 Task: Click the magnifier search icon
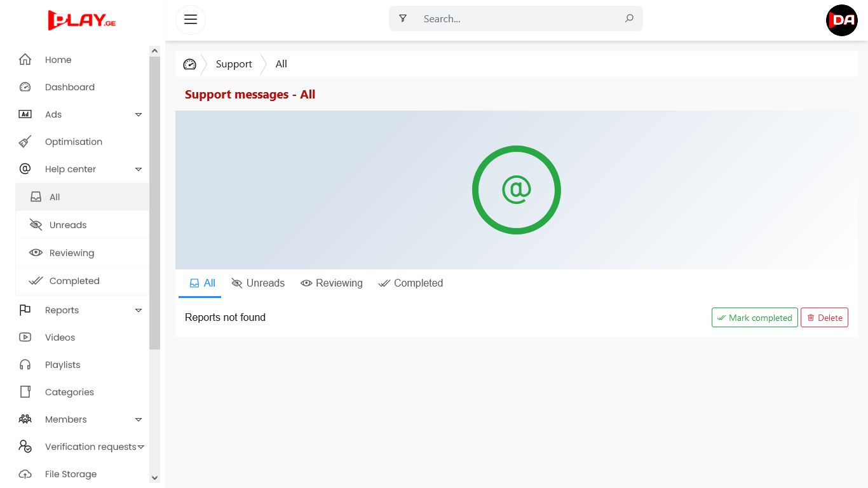[629, 18]
